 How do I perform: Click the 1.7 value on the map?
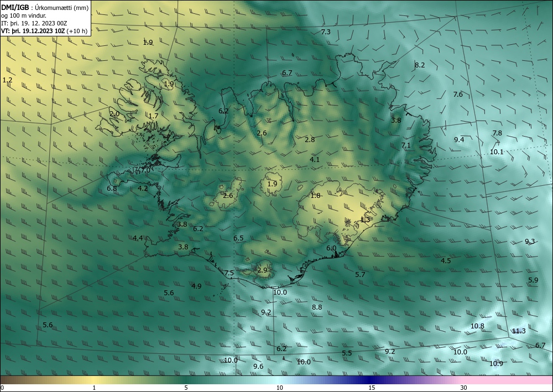153,116
